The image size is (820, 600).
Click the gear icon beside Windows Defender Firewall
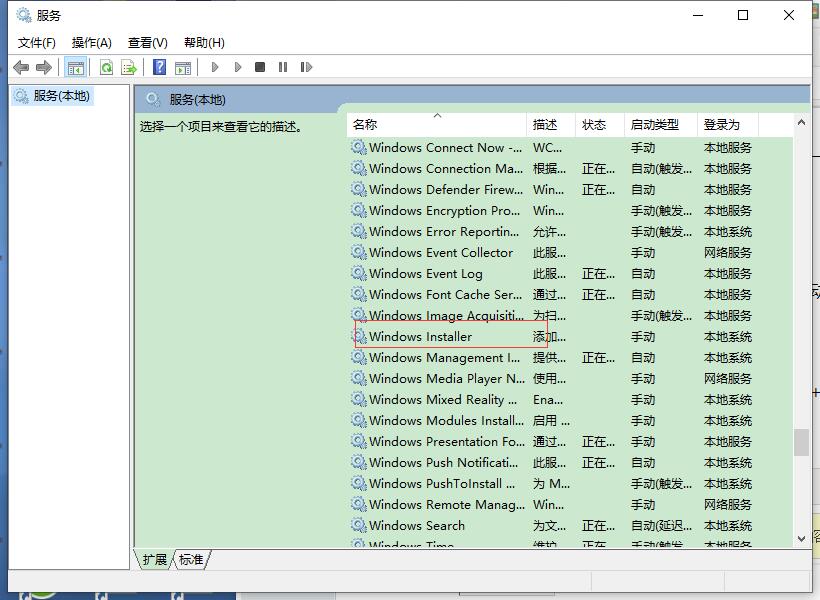tap(358, 189)
